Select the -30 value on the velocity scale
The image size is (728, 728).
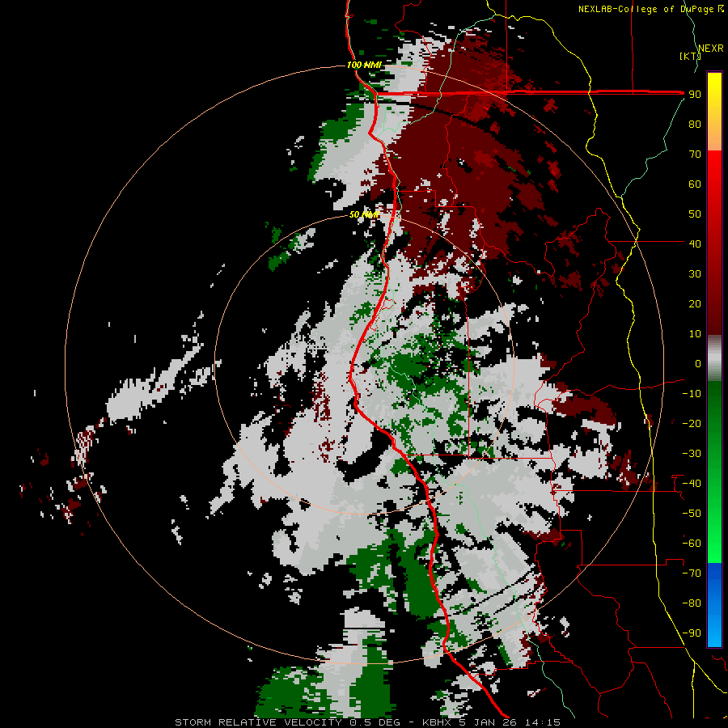coord(692,454)
